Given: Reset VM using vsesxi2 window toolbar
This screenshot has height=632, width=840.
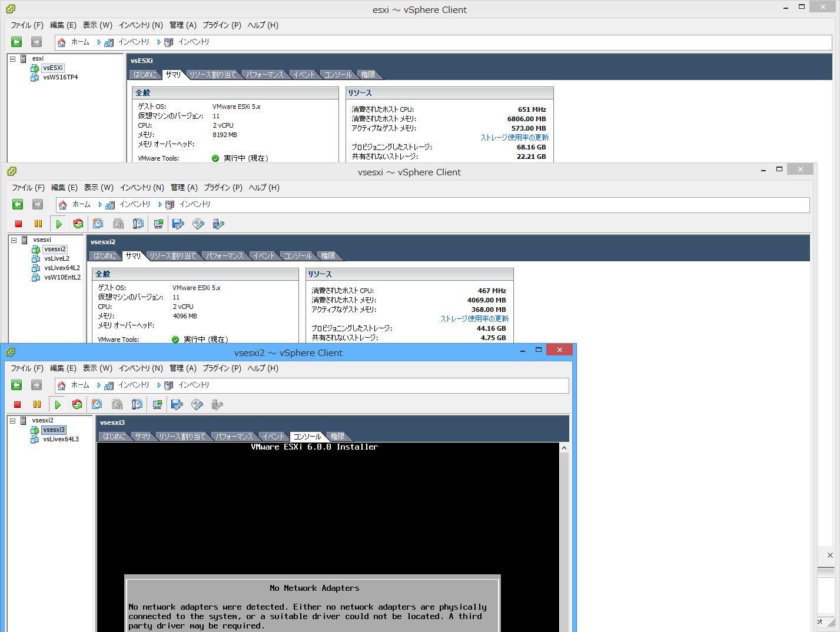Looking at the screenshot, I should pos(77,404).
